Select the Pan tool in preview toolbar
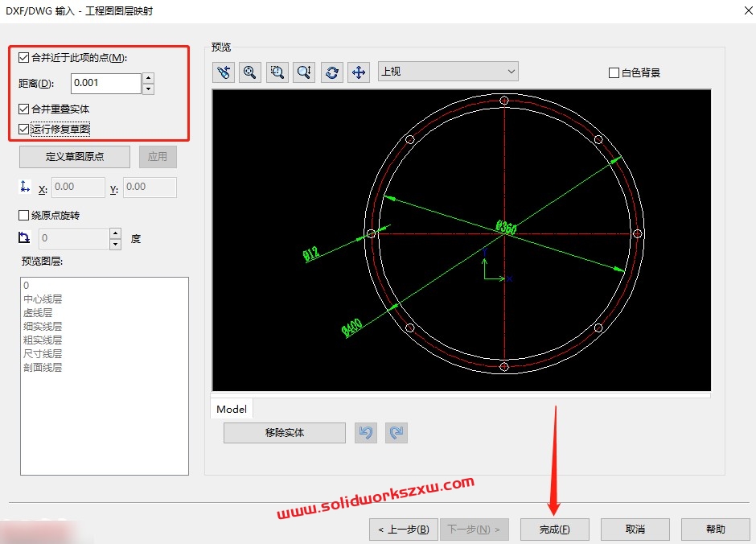 pos(359,72)
